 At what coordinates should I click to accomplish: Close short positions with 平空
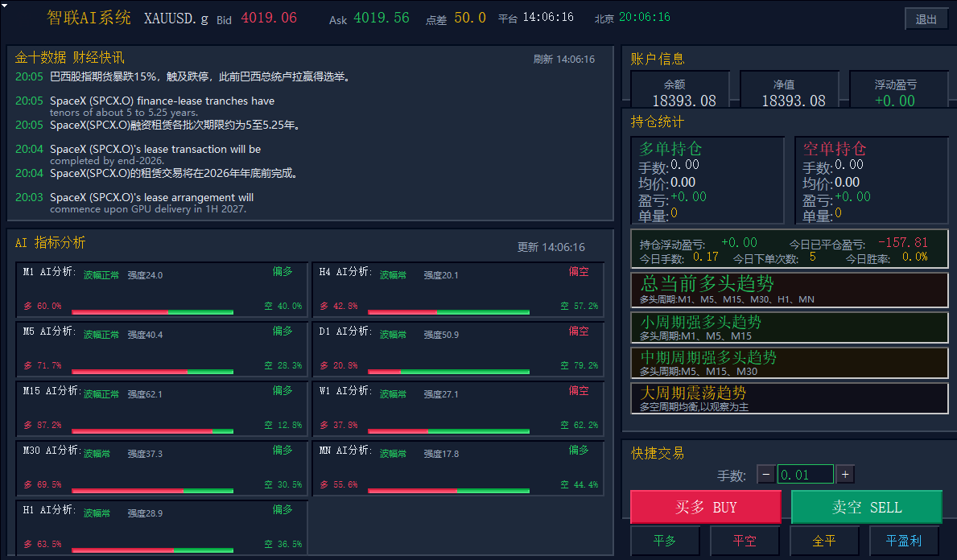pyautogui.click(x=745, y=541)
